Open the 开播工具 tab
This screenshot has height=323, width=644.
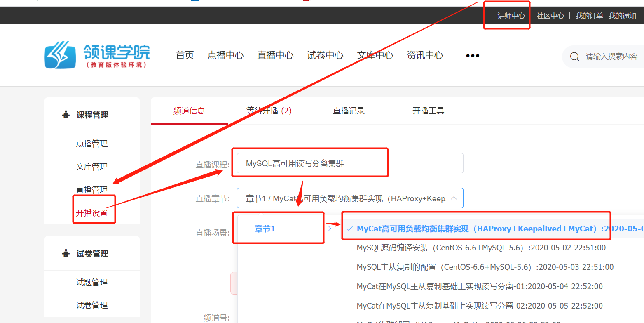click(428, 111)
